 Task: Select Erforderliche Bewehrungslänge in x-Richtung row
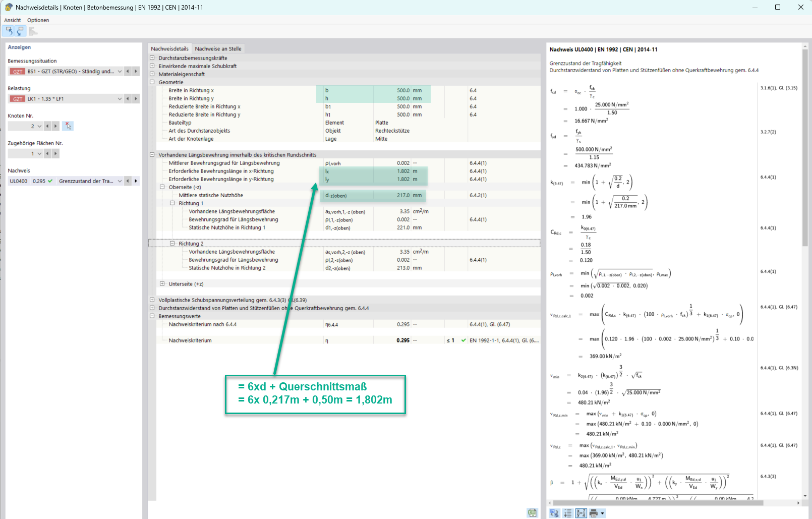pos(349,171)
